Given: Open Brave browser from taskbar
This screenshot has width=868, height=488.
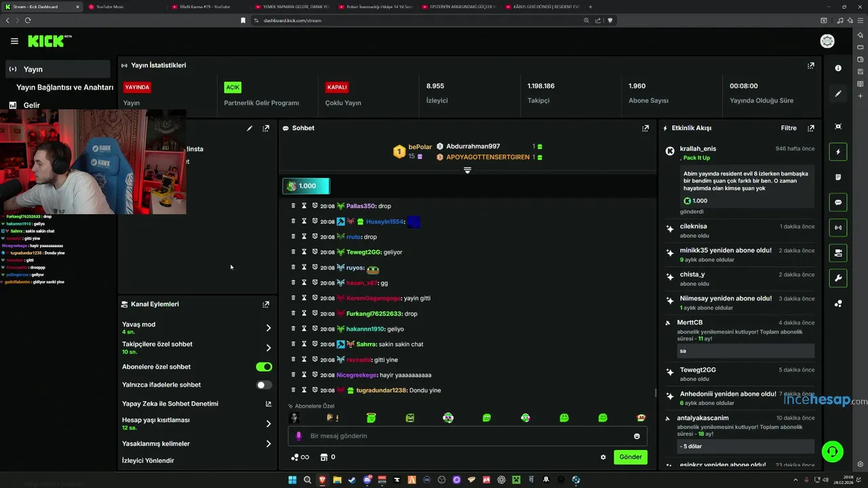Looking at the screenshot, I should coord(322,480).
